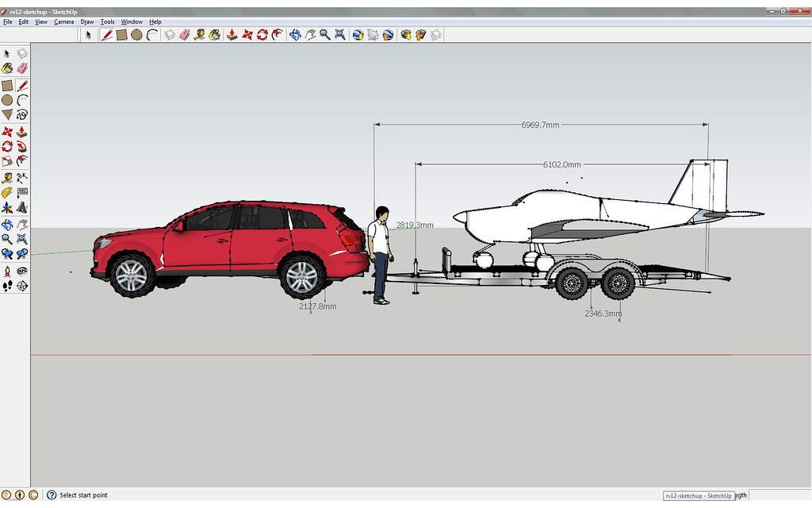Screen dimensions: 812x508
Task: Click Make Component in the top toolbar
Action: coord(170,35)
